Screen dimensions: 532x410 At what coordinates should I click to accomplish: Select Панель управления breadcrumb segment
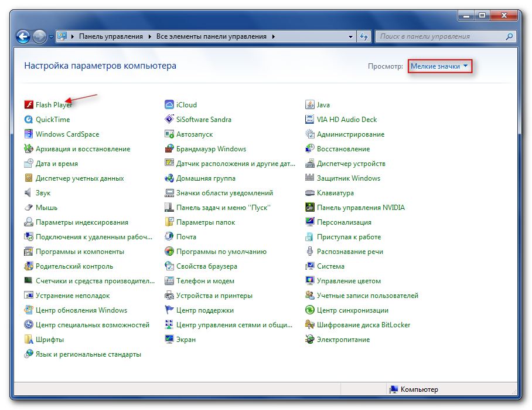[x=111, y=36]
